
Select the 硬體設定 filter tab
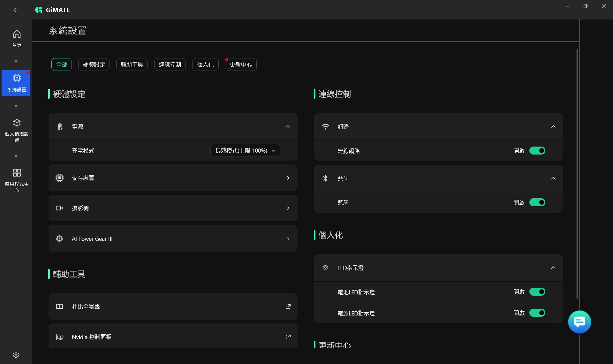coord(94,64)
